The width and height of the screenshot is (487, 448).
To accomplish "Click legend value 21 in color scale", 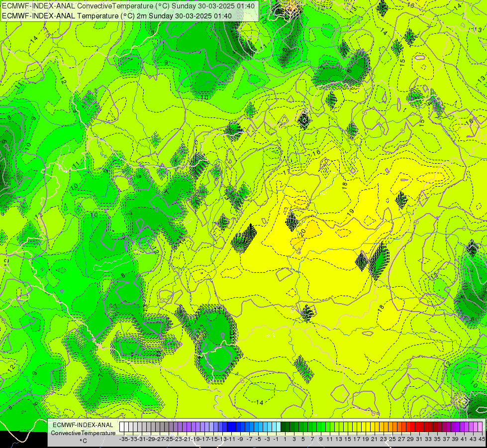I will tap(375, 439).
